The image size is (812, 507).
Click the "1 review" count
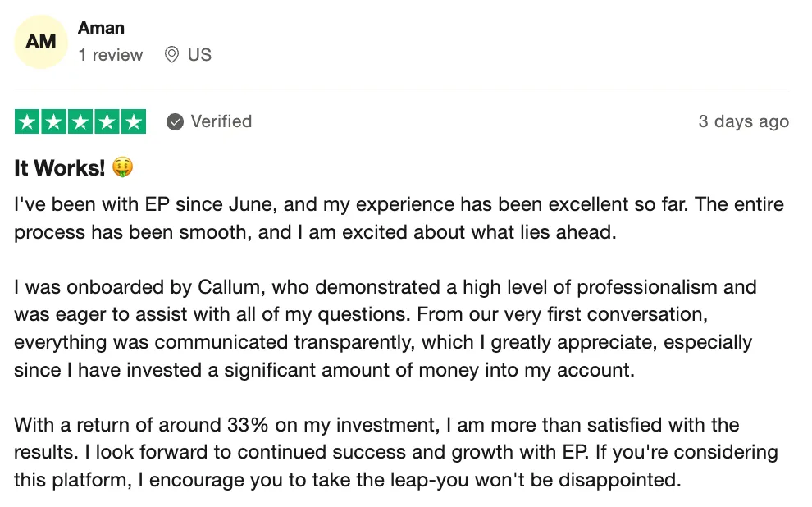(110, 55)
